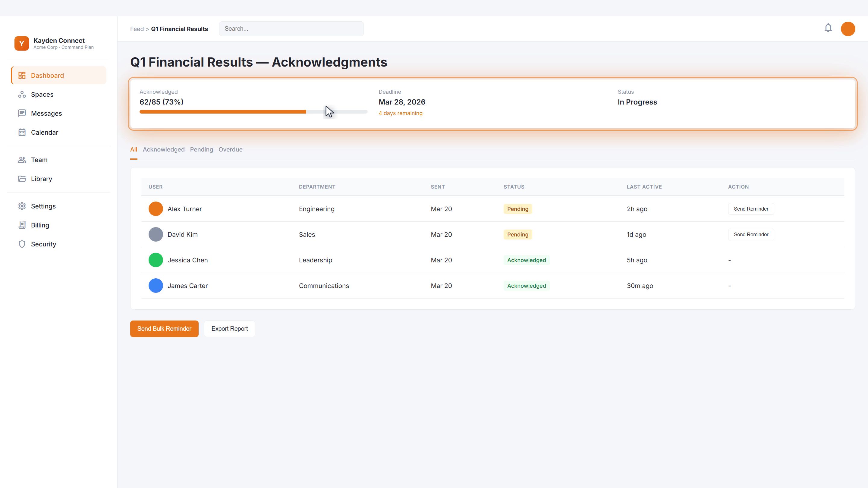The width and height of the screenshot is (868, 488).
Task: Send reminder to David Kim
Action: tap(751, 234)
